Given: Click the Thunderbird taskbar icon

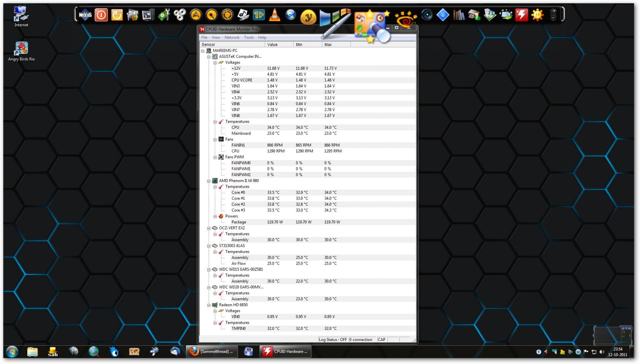Looking at the screenshot, I should coord(175,352).
